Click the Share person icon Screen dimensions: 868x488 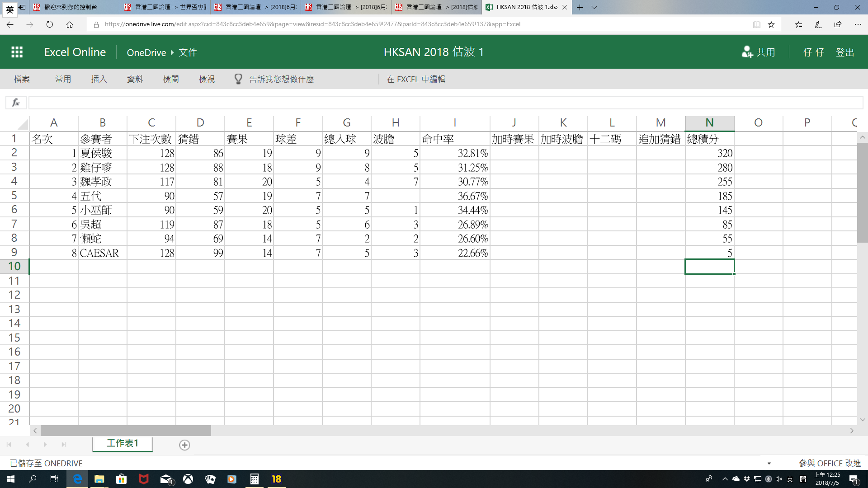747,52
